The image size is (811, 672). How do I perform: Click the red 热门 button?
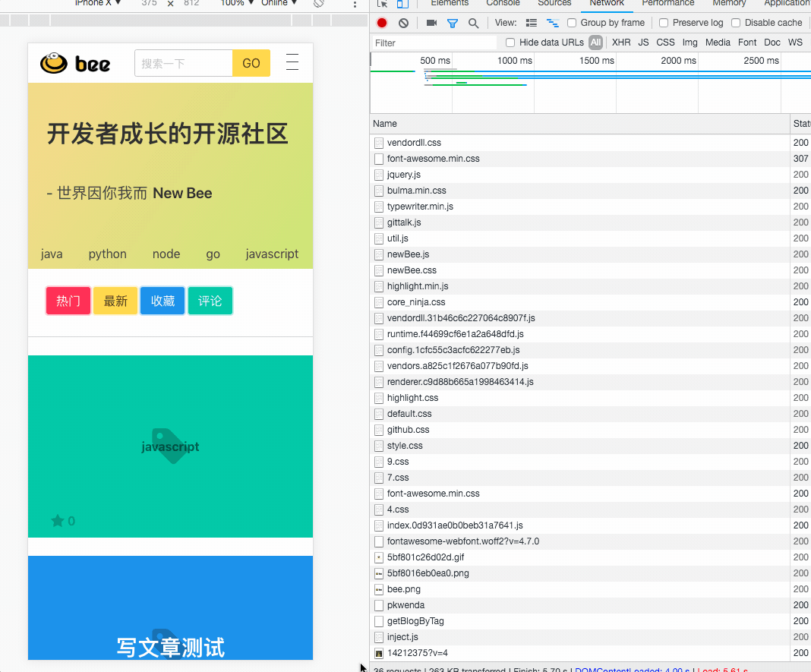tap(68, 301)
